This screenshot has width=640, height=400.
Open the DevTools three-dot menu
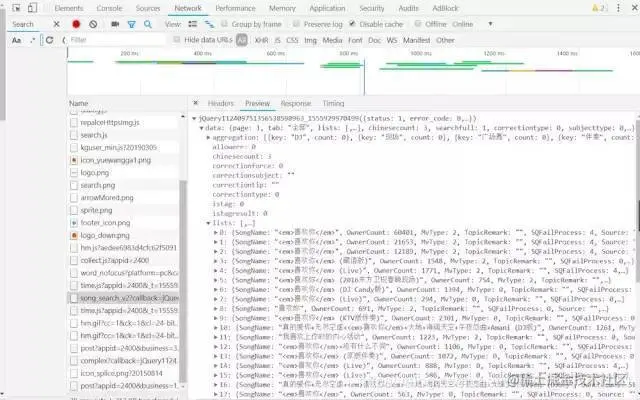point(618,8)
